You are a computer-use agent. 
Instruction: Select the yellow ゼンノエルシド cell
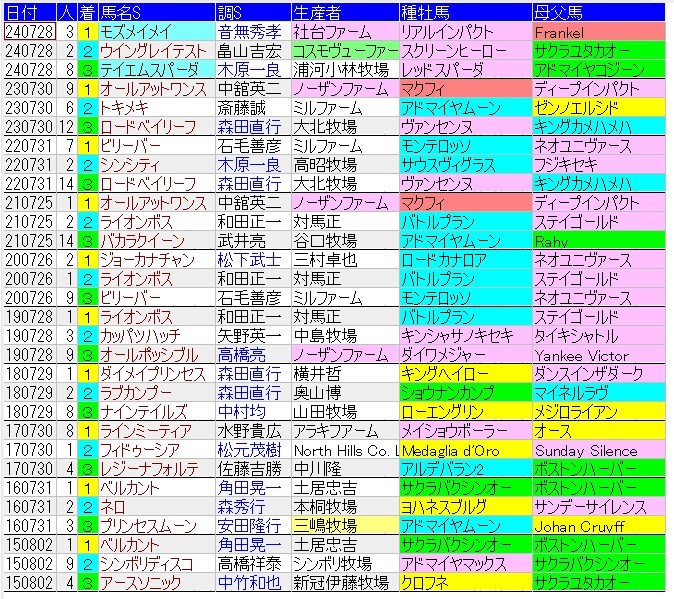[599, 108]
